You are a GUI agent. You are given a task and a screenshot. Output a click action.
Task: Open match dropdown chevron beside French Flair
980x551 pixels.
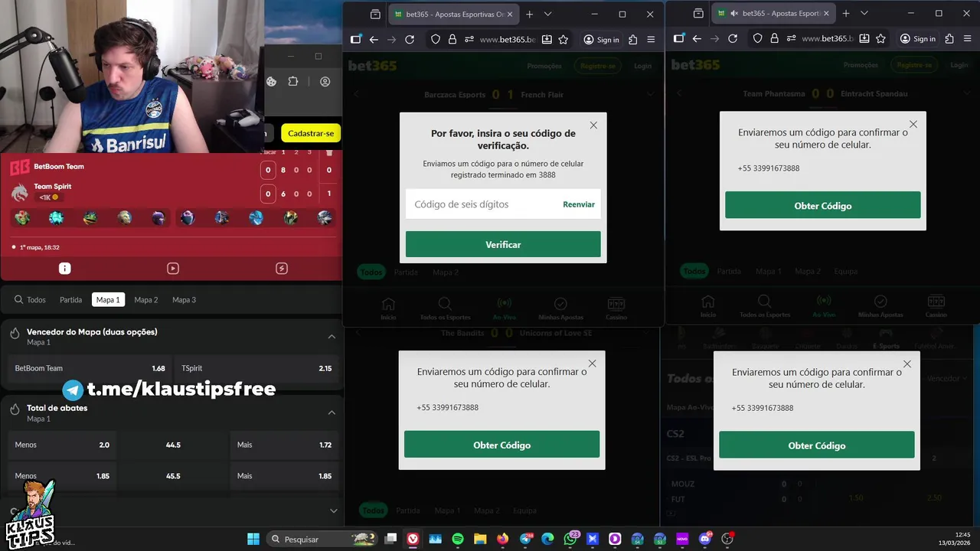pyautogui.click(x=650, y=94)
